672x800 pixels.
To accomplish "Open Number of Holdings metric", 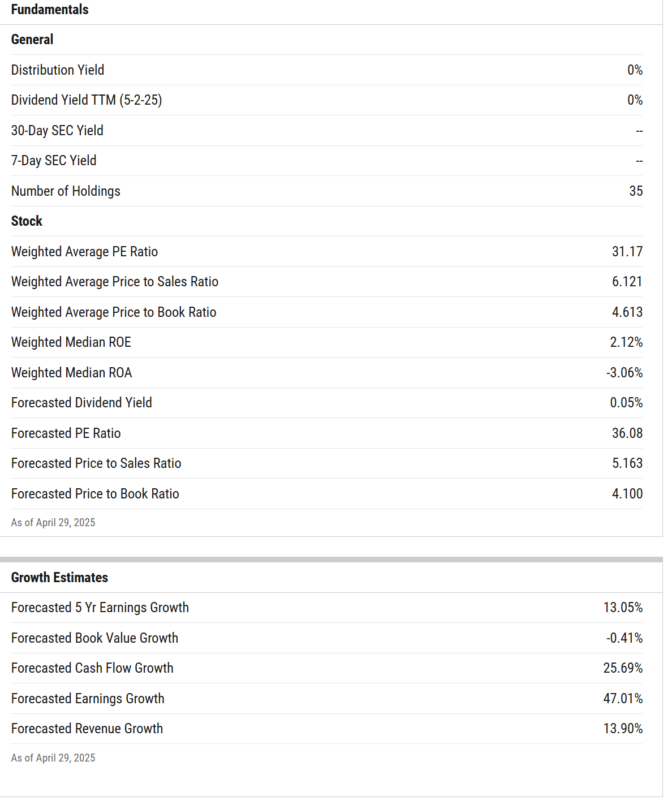I will pos(66,191).
